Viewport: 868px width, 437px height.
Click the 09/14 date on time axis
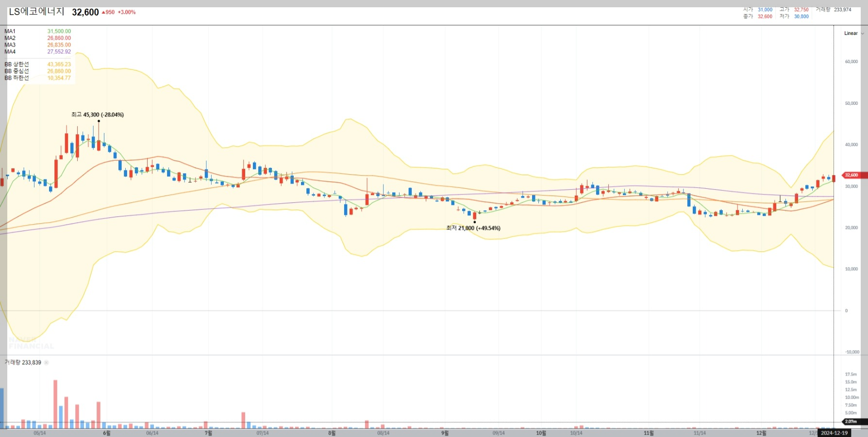click(499, 433)
